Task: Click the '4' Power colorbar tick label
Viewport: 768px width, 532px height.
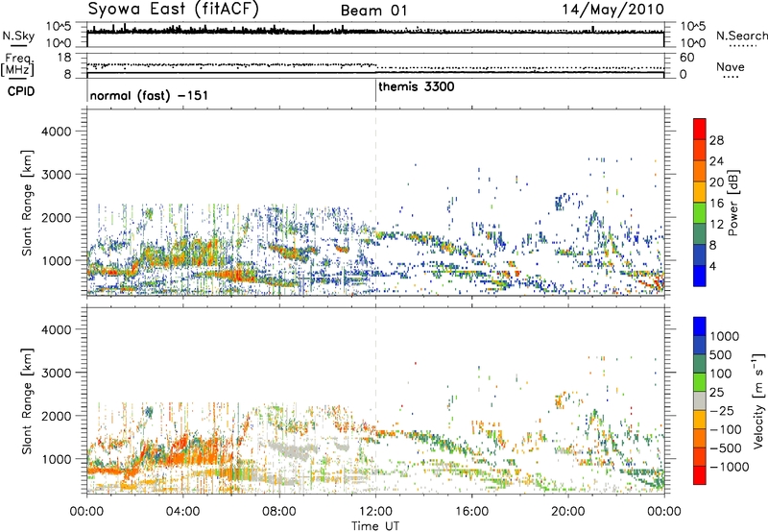Action: pyautogui.click(x=712, y=266)
